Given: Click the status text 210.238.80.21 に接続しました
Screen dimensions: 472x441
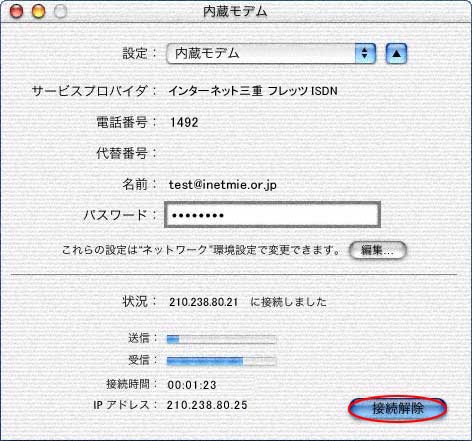Looking at the screenshot, I should pyautogui.click(x=248, y=302).
